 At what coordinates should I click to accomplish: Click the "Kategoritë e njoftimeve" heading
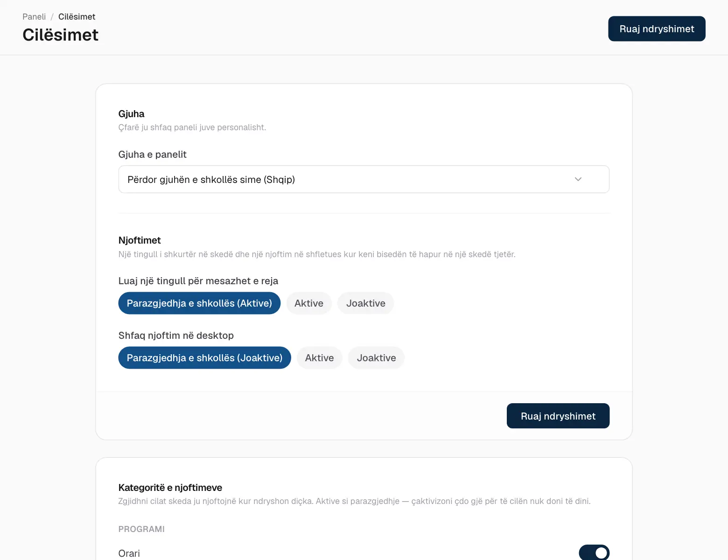point(170,488)
